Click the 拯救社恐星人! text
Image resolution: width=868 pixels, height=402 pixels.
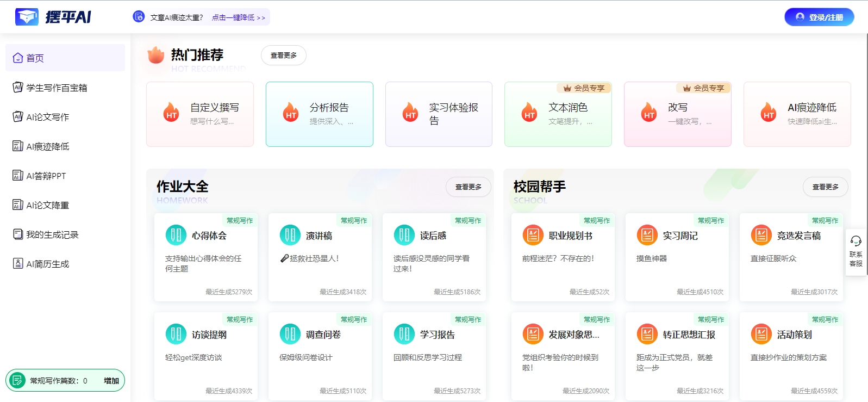314,258
